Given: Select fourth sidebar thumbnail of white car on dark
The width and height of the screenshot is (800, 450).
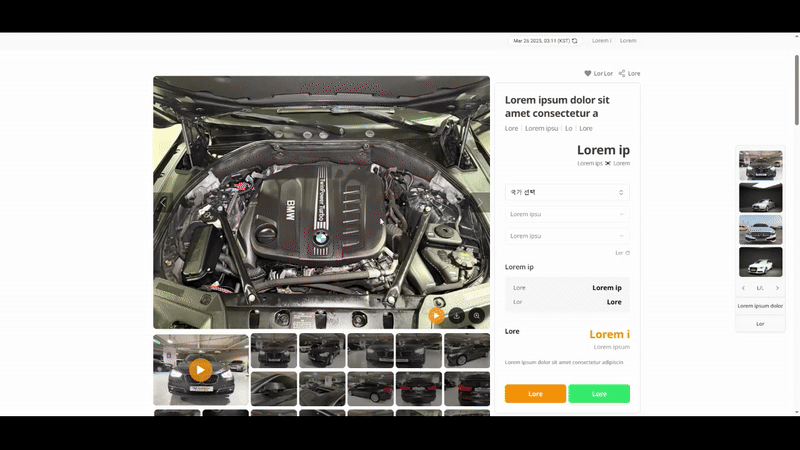Looking at the screenshot, I should pyautogui.click(x=761, y=262).
